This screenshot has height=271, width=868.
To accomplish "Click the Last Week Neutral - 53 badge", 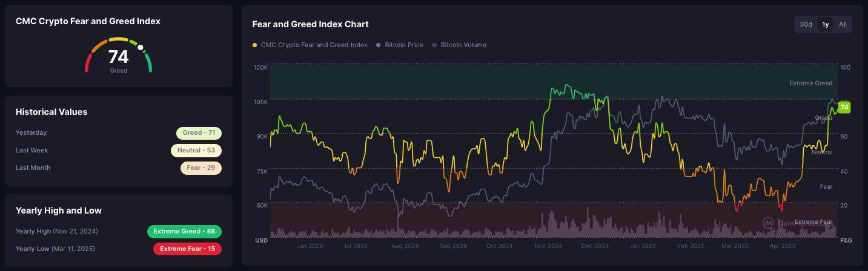I will pos(196,151).
